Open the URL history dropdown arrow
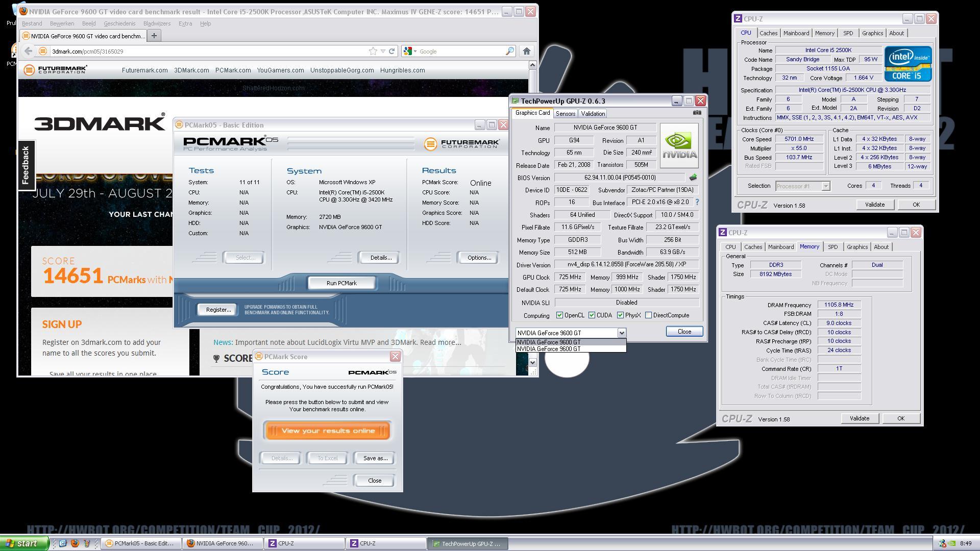Viewport: 980px width, 551px height. tap(383, 51)
